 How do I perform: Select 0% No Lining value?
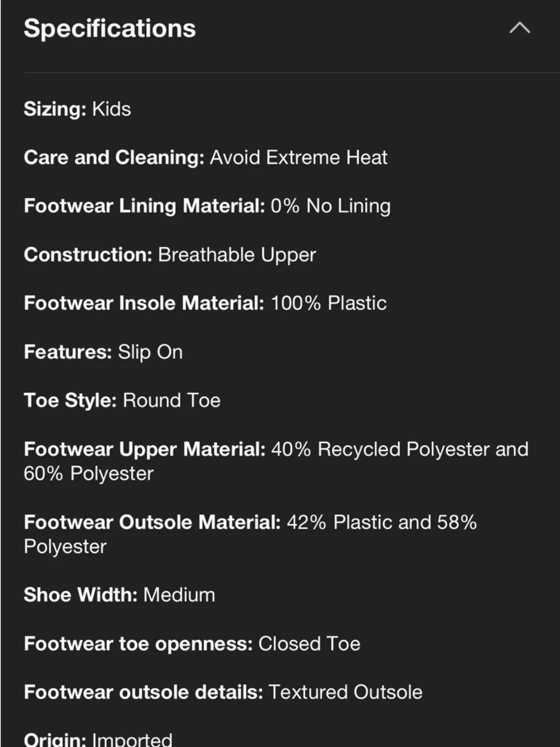[330, 206]
